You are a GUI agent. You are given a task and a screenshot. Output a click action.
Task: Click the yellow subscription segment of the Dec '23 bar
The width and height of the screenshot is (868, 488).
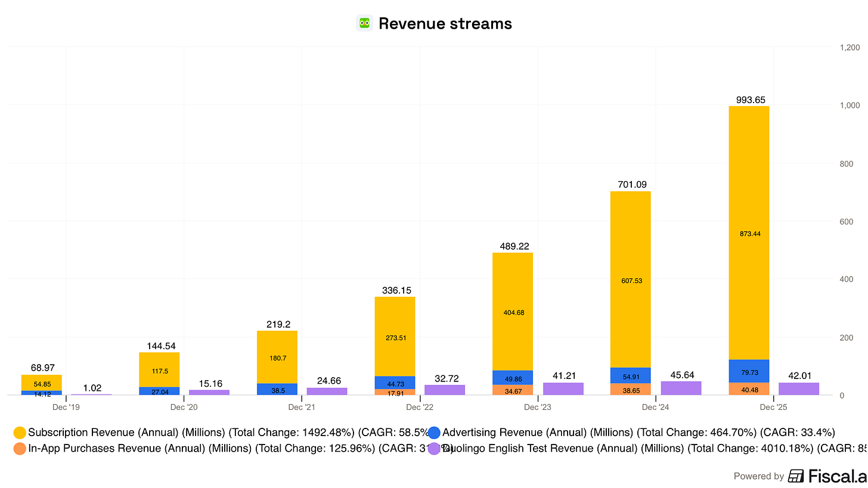513,312
